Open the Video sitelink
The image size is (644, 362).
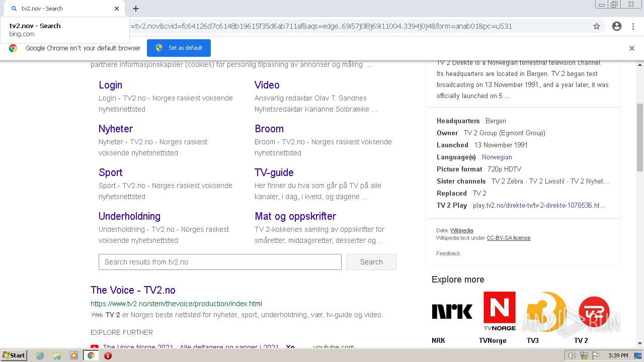click(x=267, y=85)
